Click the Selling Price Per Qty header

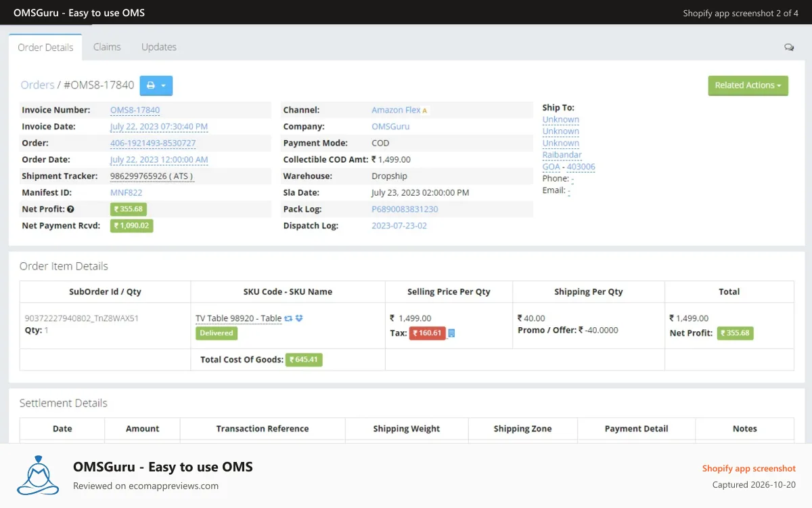[x=449, y=292]
